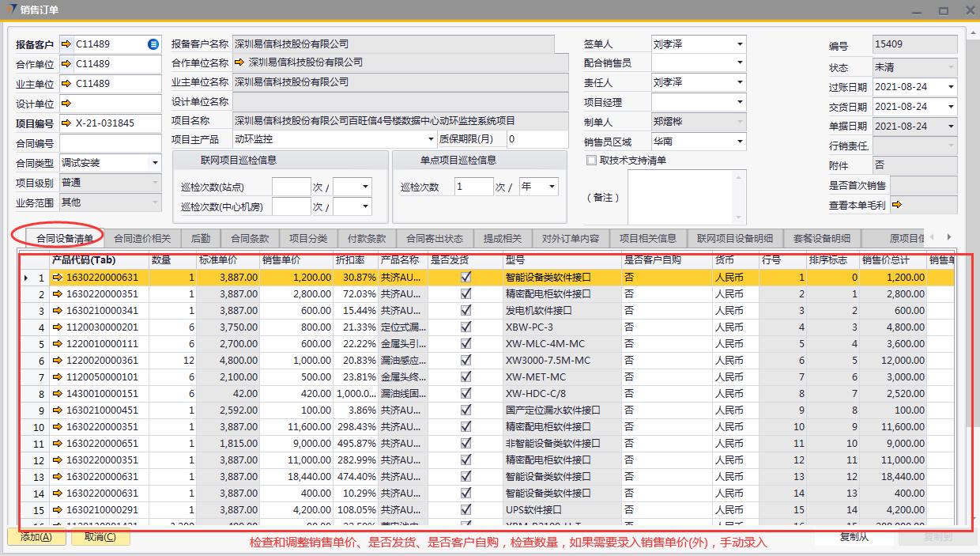Open the 签单人 dropdown list
The height and width of the screenshot is (556, 980).
click(x=740, y=44)
